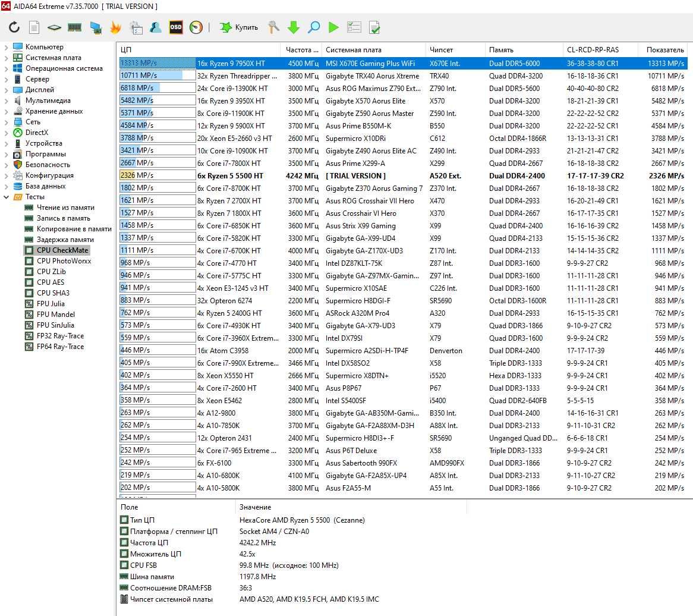Select DirectX in the sidebar tree
The width and height of the screenshot is (693, 616).
[37, 133]
